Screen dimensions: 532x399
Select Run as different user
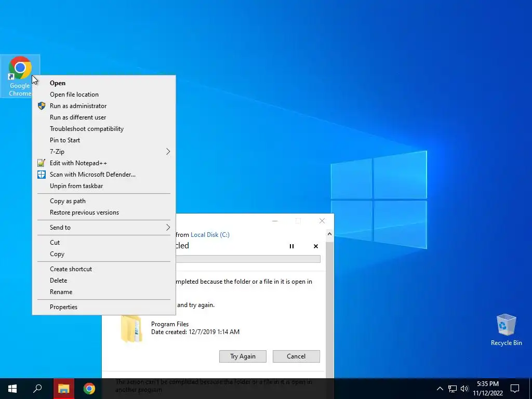[x=104, y=117]
